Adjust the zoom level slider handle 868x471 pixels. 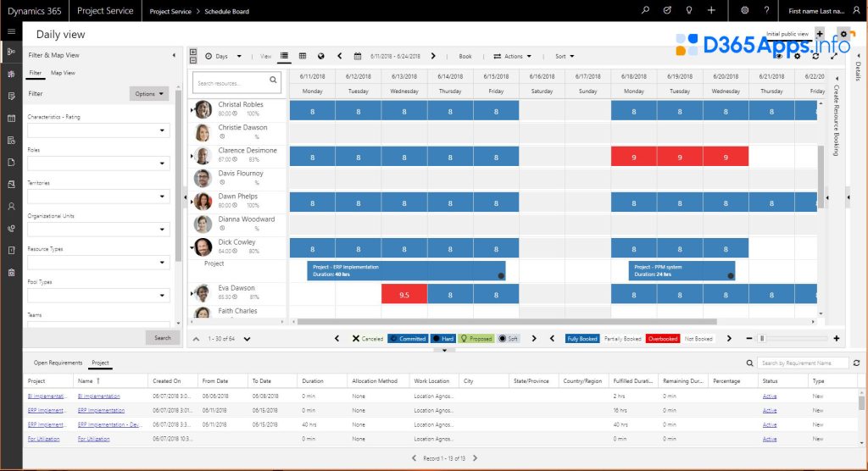pos(762,338)
